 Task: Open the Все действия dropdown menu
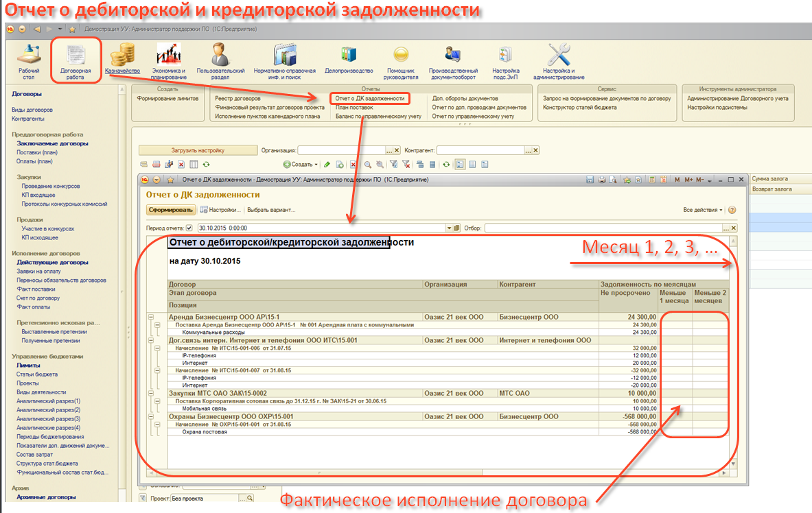point(702,210)
